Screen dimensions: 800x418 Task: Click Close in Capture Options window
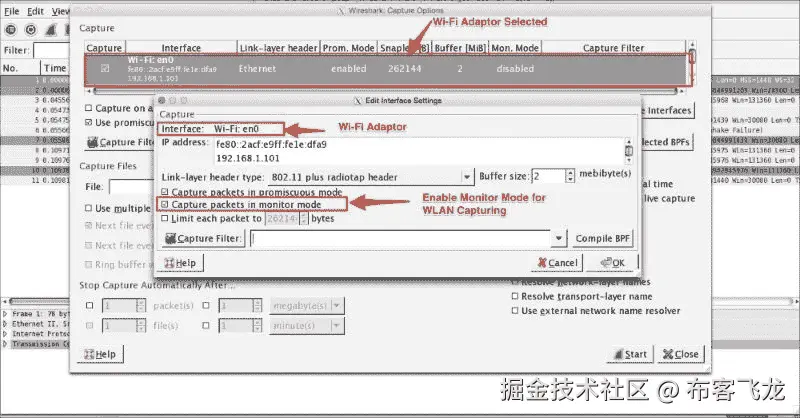point(681,354)
